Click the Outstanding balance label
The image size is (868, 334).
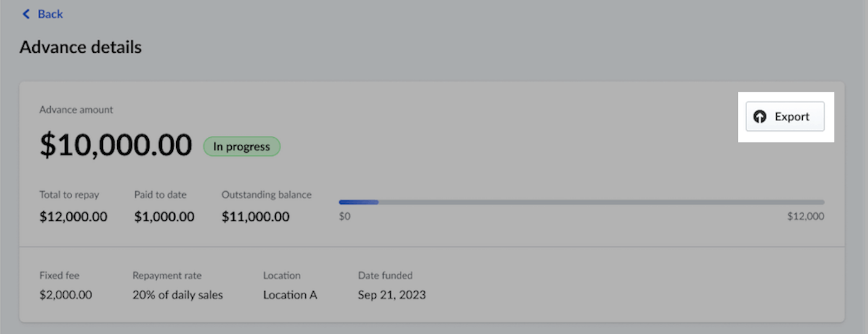267,195
